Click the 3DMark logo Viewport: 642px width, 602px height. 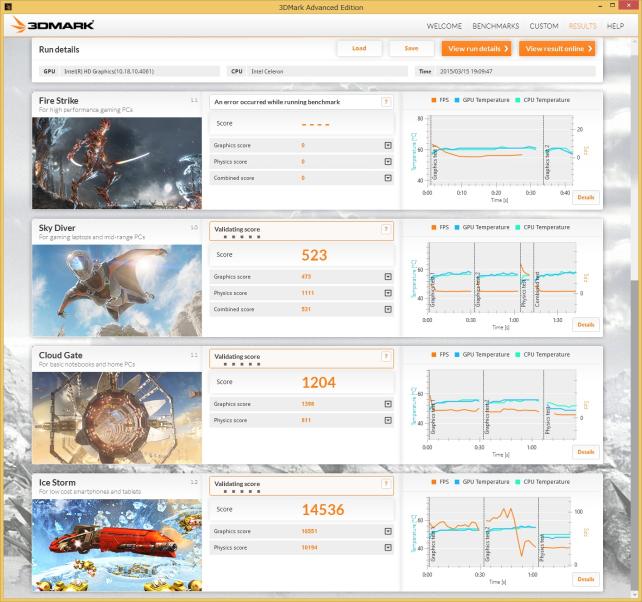pos(52,25)
